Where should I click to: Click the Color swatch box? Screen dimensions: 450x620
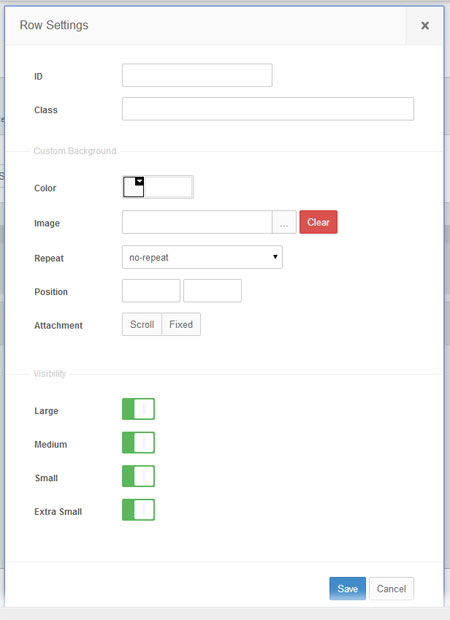click(133, 187)
